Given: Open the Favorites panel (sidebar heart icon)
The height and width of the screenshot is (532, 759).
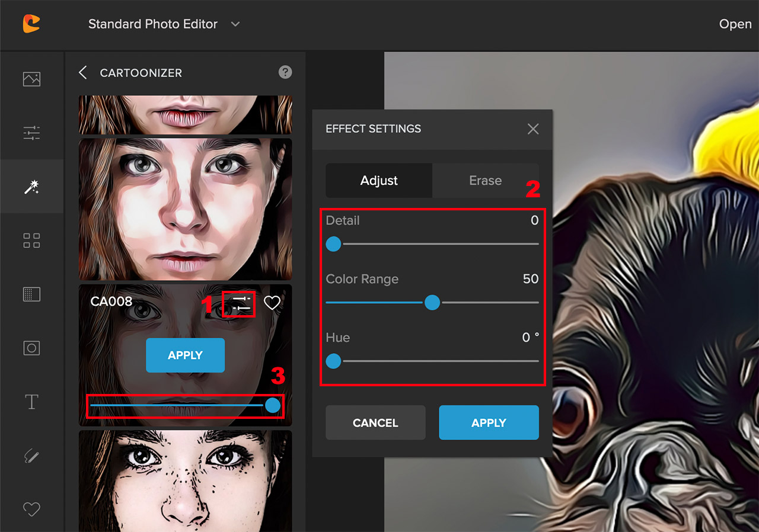Looking at the screenshot, I should pos(31,509).
